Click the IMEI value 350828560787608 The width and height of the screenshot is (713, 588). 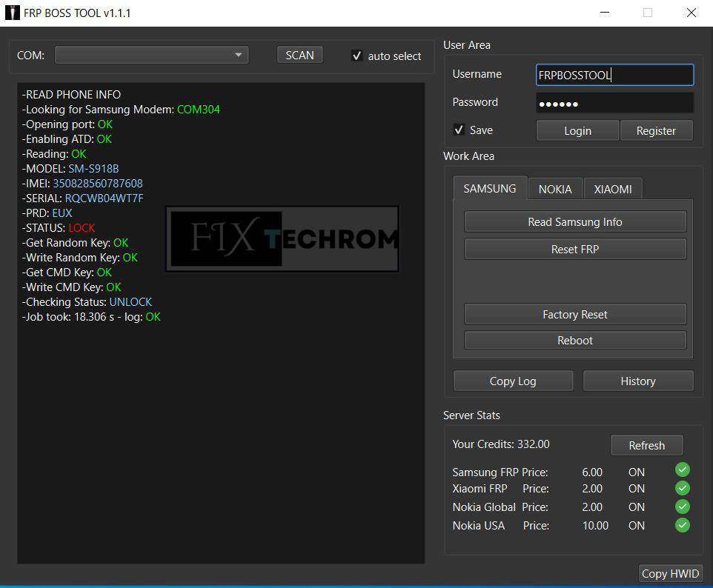point(98,183)
